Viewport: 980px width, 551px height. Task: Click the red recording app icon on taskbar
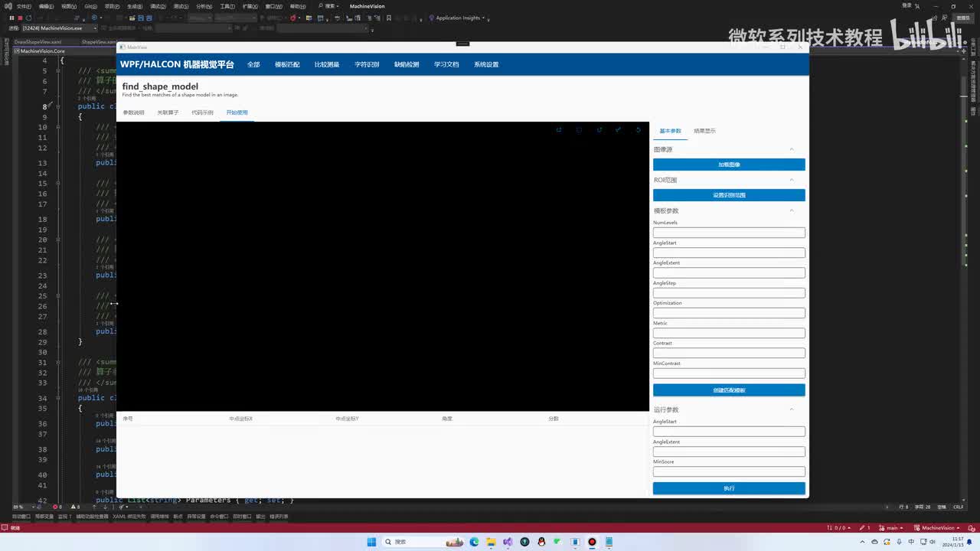tap(592, 542)
